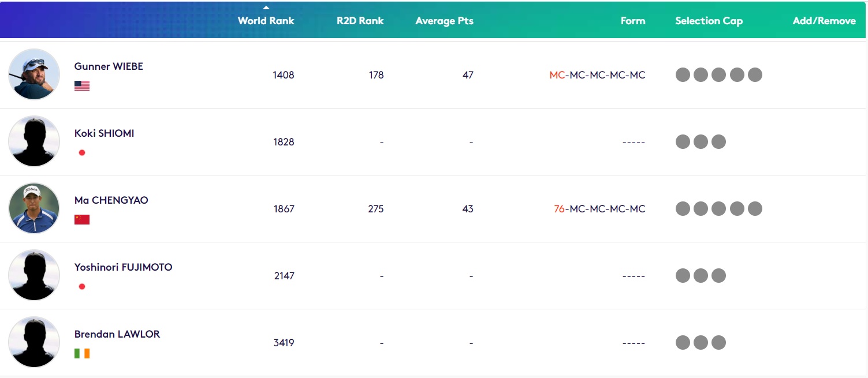Click Koki Shiomi's silhouette avatar

click(34, 141)
